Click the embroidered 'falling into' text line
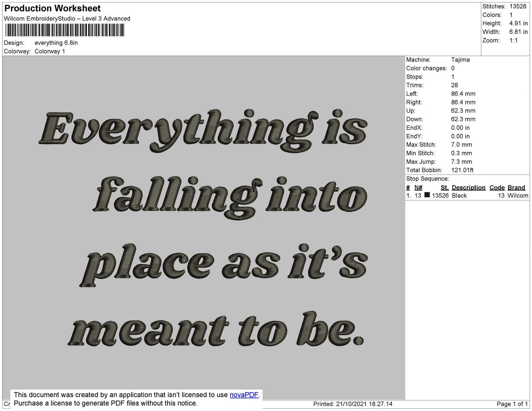 tap(229, 198)
